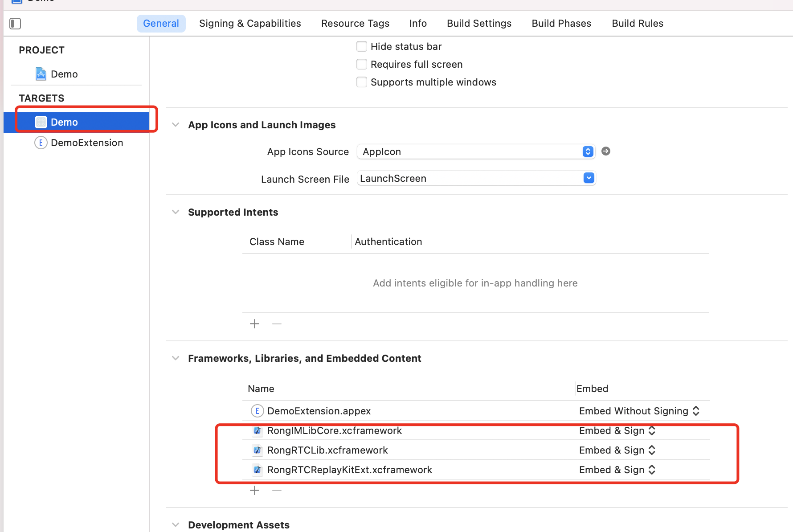Open the App Icons Source dropdown

point(476,151)
